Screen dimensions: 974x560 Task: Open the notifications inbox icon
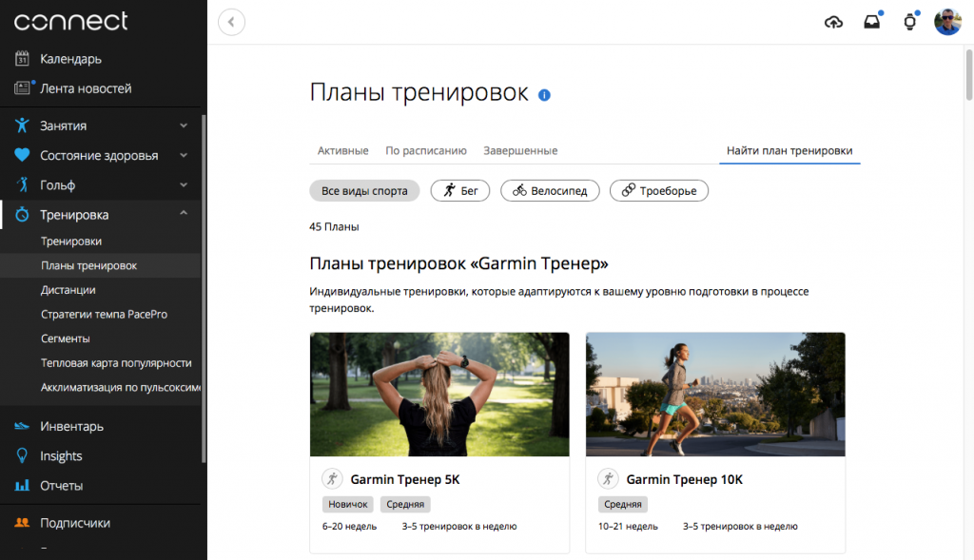pos(871,22)
